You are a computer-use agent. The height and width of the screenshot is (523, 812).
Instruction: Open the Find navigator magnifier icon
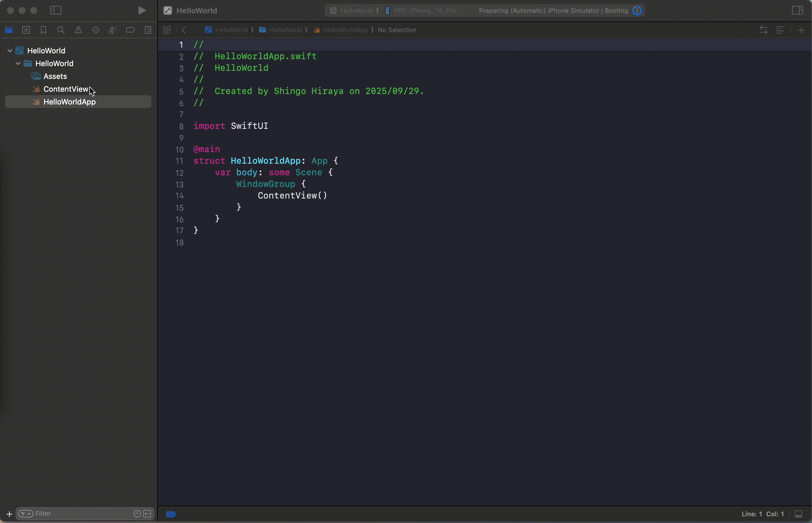click(x=61, y=30)
